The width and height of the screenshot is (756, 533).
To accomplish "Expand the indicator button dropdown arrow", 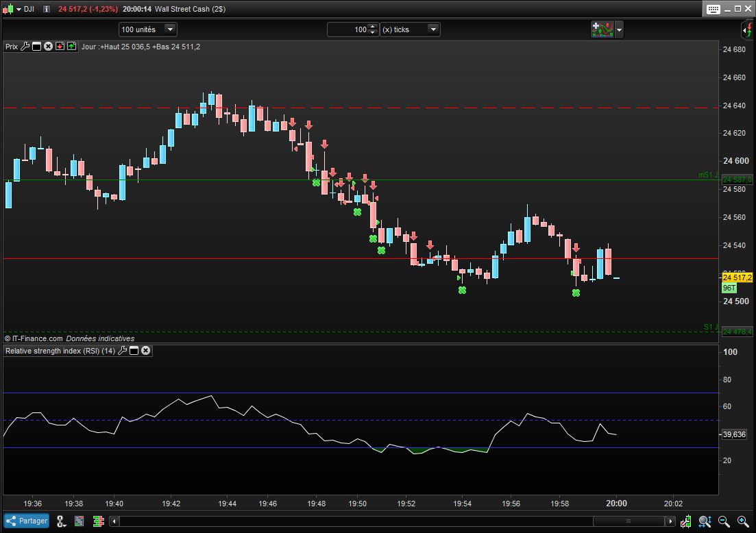I will [x=619, y=30].
